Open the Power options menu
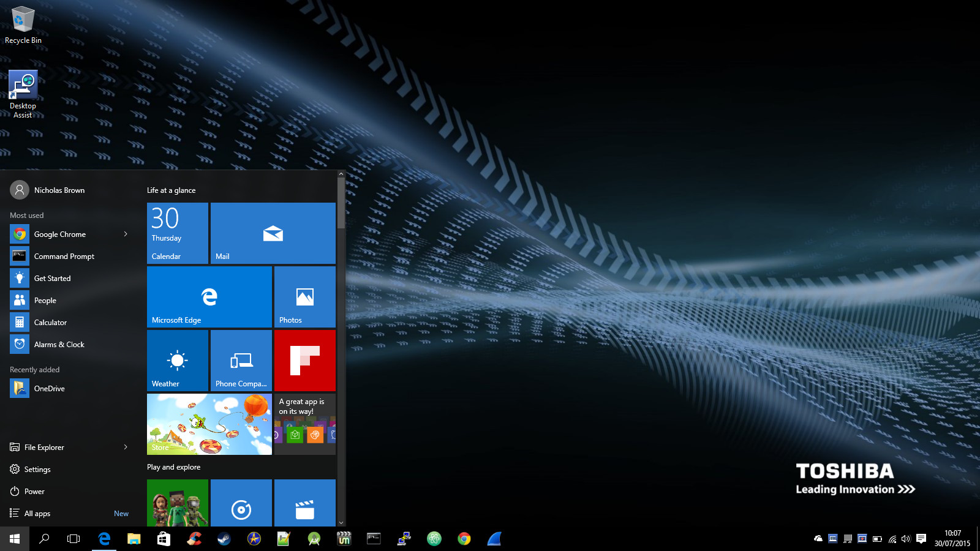This screenshot has width=980, height=551. click(x=34, y=492)
